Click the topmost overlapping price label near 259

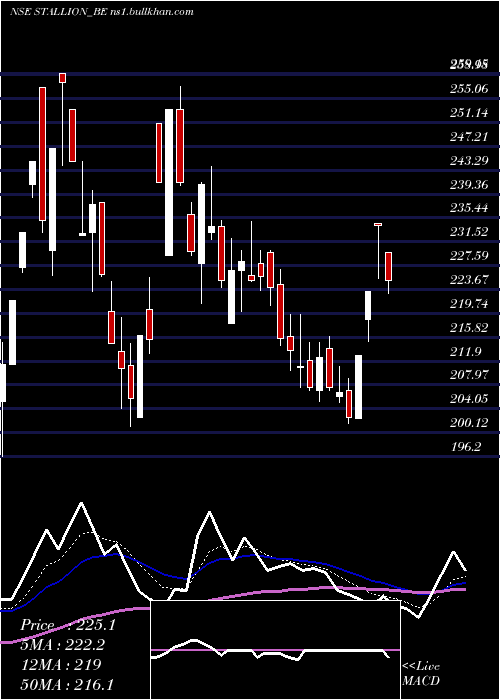(469, 66)
